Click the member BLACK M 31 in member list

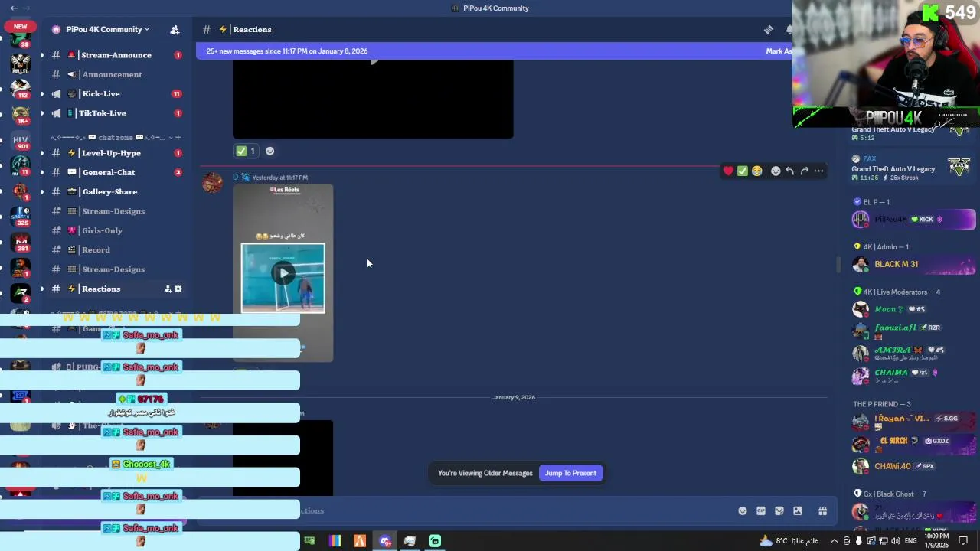[x=913, y=264]
